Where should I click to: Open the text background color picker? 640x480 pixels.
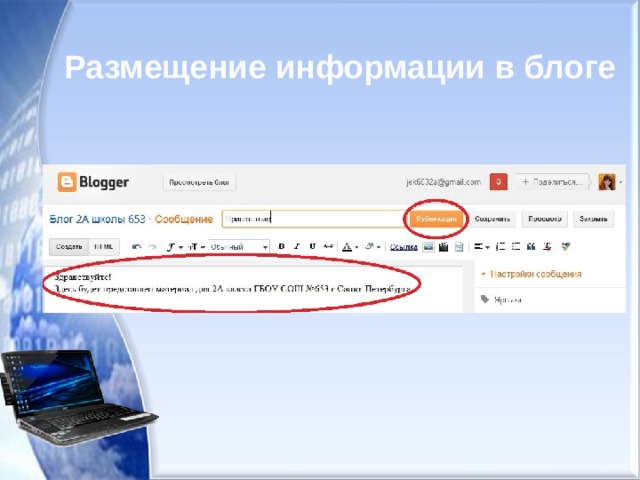[372, 247]
